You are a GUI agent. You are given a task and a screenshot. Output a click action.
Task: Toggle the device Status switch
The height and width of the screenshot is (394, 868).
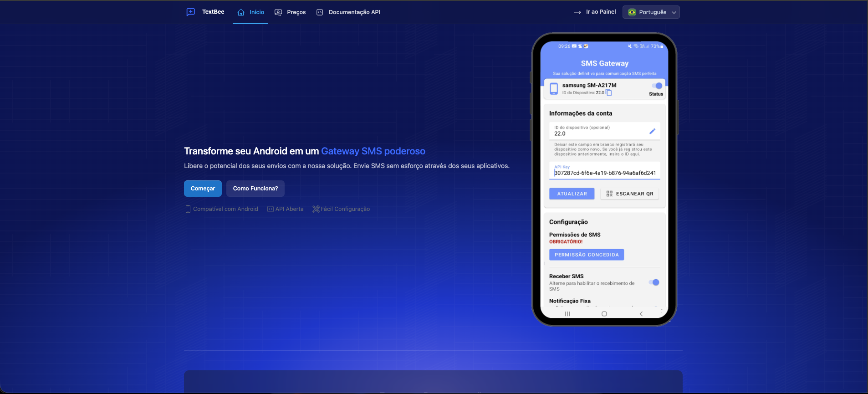(657, 86)
